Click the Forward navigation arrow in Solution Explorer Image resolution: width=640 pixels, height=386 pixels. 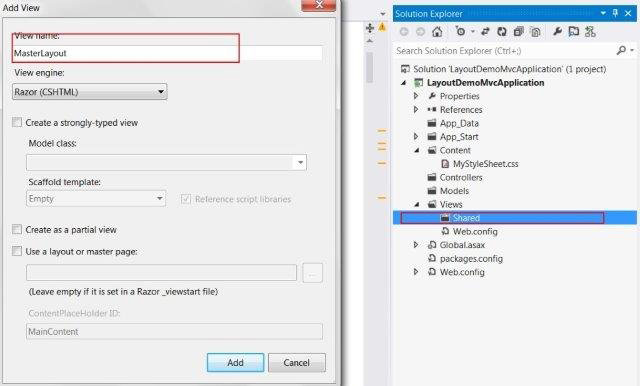pyautogui.click(x=420, y=31)
